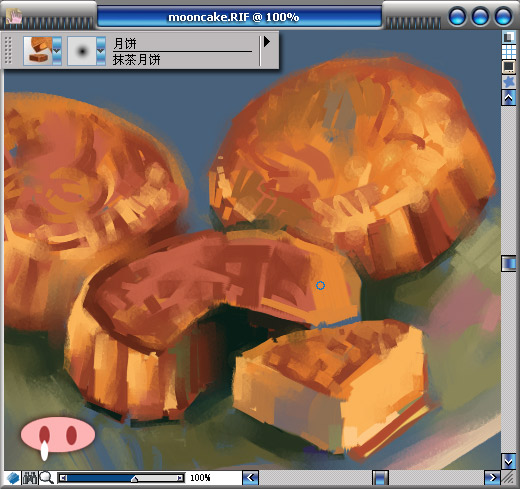Expand the brush variant dropdown arrow
This screenshot has width=520, height=489.
coord(101,51)
